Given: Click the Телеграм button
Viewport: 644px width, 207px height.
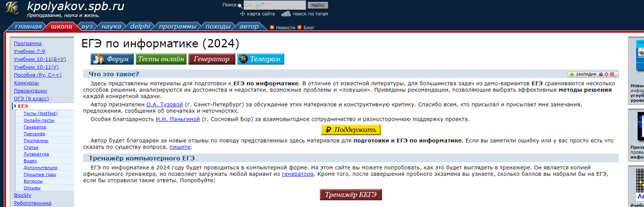Looking at the screenshot, I should [x=261, y=59].
